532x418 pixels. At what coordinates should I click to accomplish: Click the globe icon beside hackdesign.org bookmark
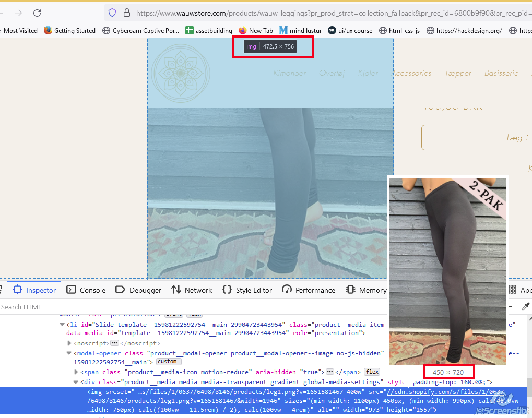point(430,30)
